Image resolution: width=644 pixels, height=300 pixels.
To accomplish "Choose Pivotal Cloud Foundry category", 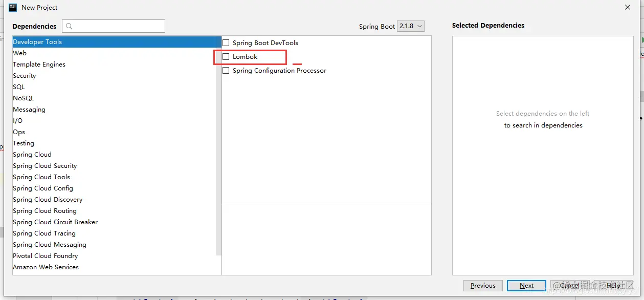I will click(117, 256).
